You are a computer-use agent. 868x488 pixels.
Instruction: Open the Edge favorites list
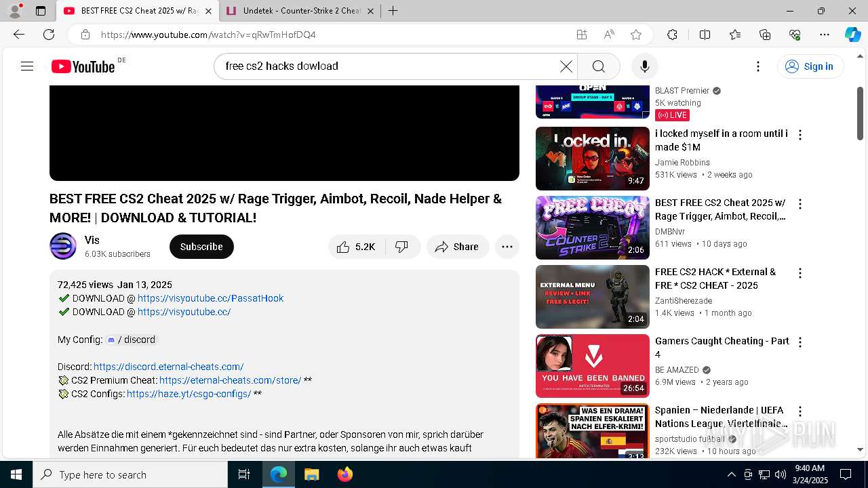pos(735,35)
